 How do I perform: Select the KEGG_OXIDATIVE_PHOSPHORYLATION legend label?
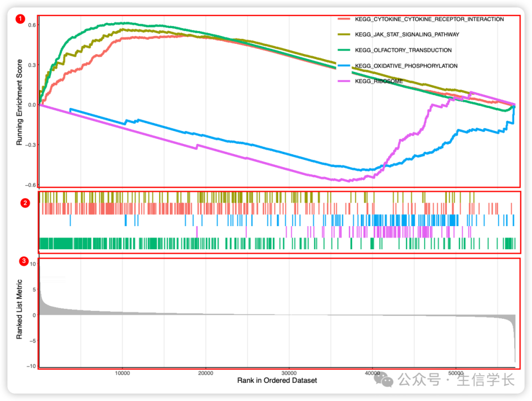406,66
